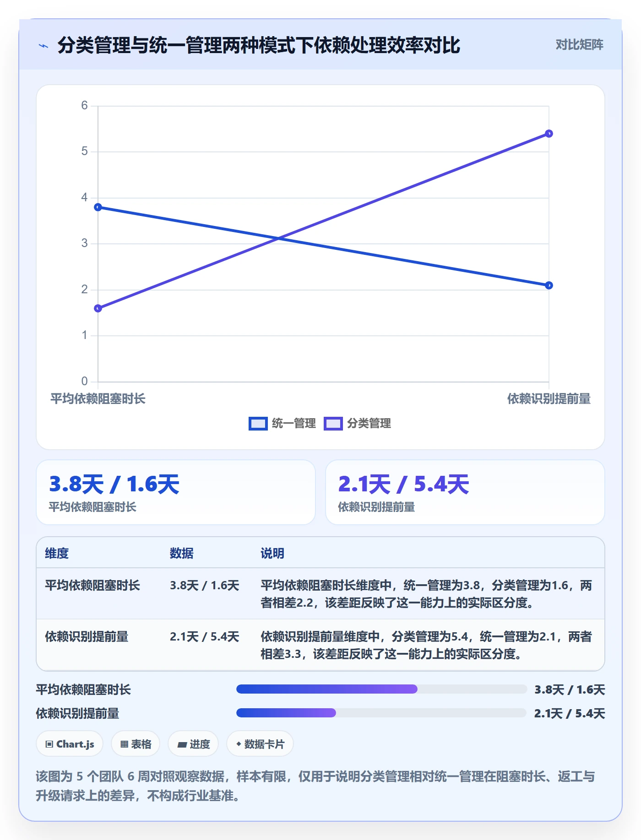The width and height of the screenshot is (641, 840).
Task: Click the 平均依赖阻塞时长 cell in the table
Action: (x=92, y=586)
